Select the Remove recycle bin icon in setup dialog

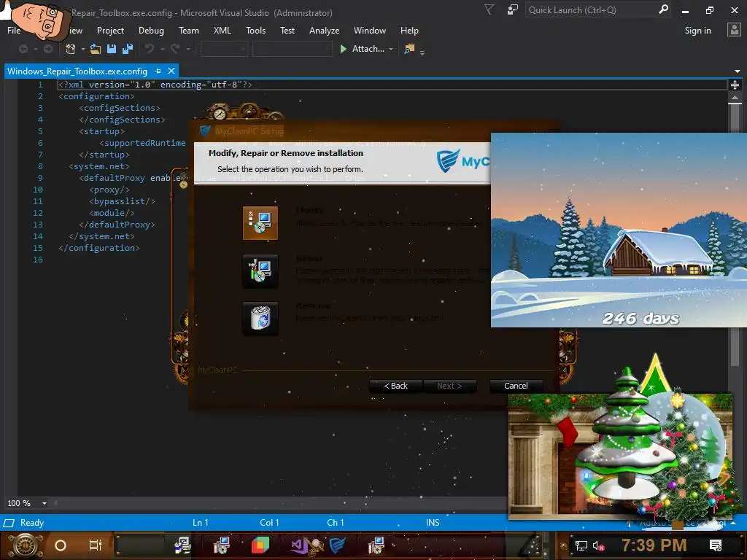[x=260, y=318]
